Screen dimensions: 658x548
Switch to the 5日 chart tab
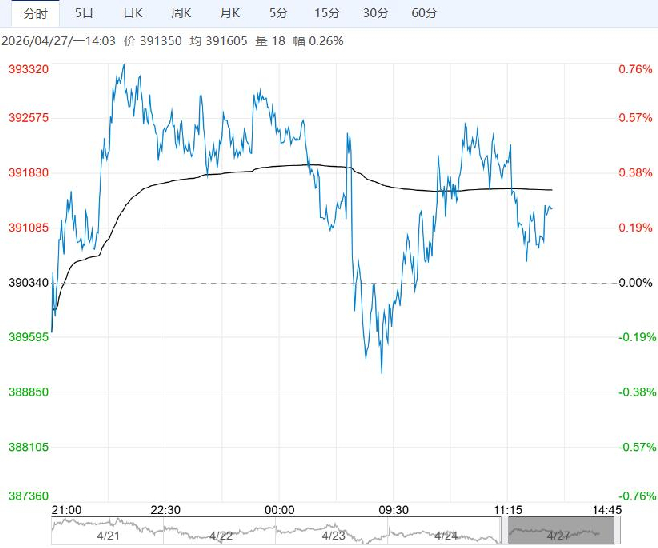point(85,13)
